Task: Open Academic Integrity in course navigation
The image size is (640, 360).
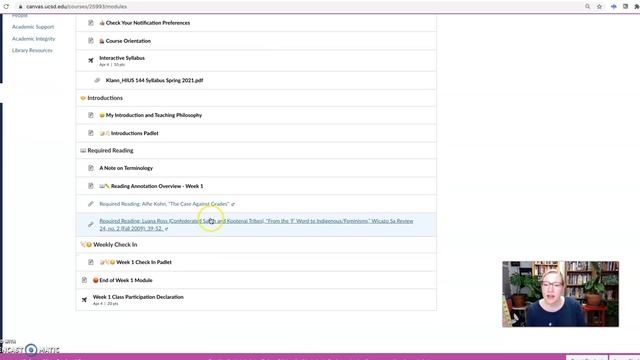Action: point(33,39)
